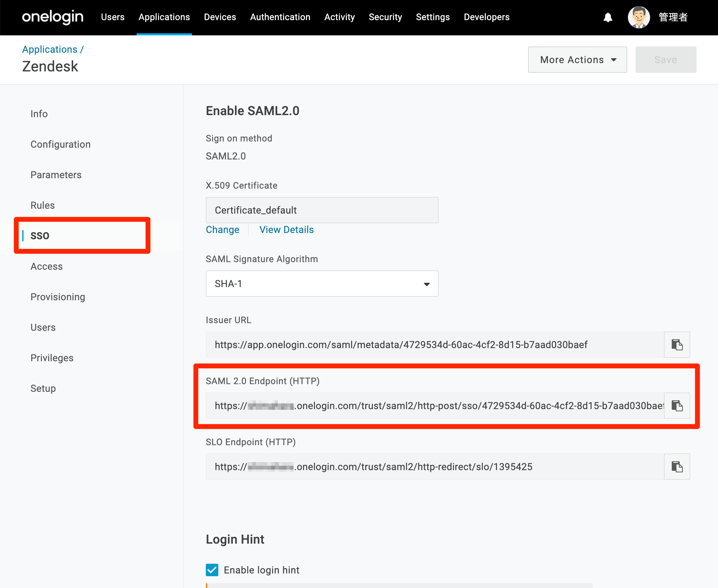This screenshot has height=588, width=718.
Task: Go to the Configuration tab
Action: coord(61,144)
